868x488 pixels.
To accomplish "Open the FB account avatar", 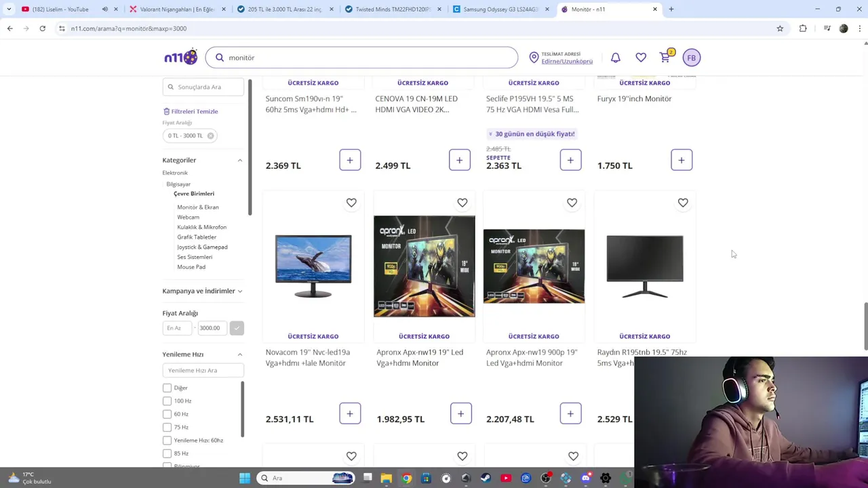I will (x=691, y=58).
